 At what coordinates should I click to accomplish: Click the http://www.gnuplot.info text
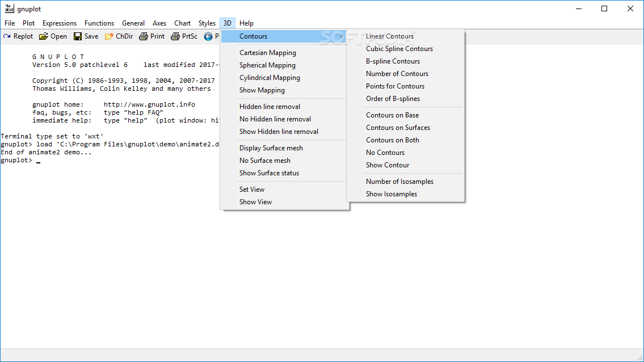149,104
